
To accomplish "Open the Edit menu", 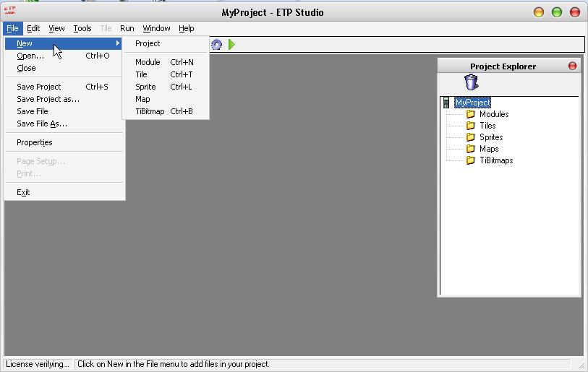I will [x=33, y=28].
